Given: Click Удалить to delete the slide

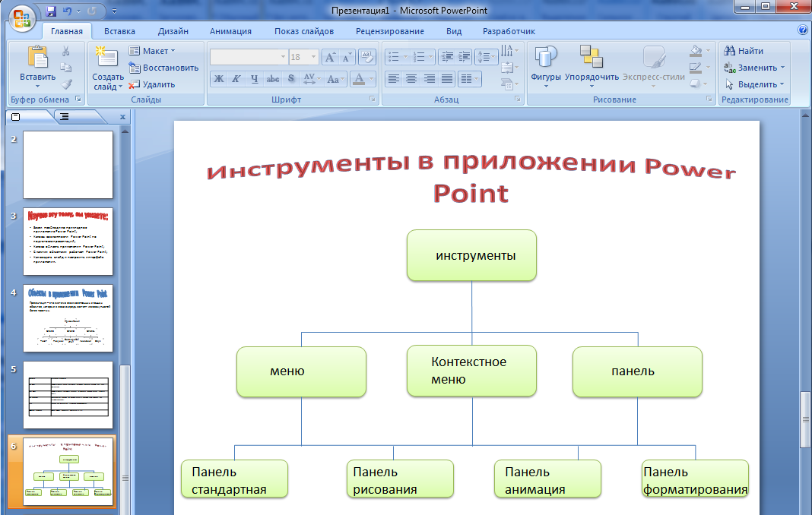Looking at the screenshot, I should [152, 84].
